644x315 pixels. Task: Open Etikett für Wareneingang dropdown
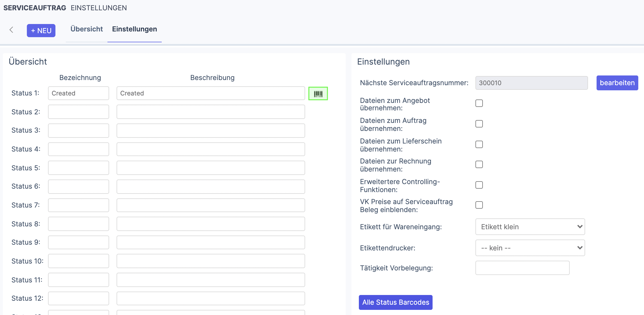point(530,227)
